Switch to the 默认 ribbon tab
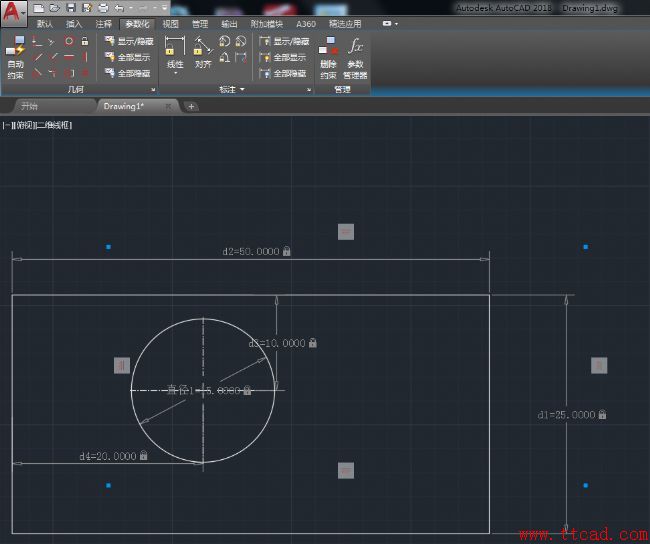The image size is (650, 544). coord(45,24)
